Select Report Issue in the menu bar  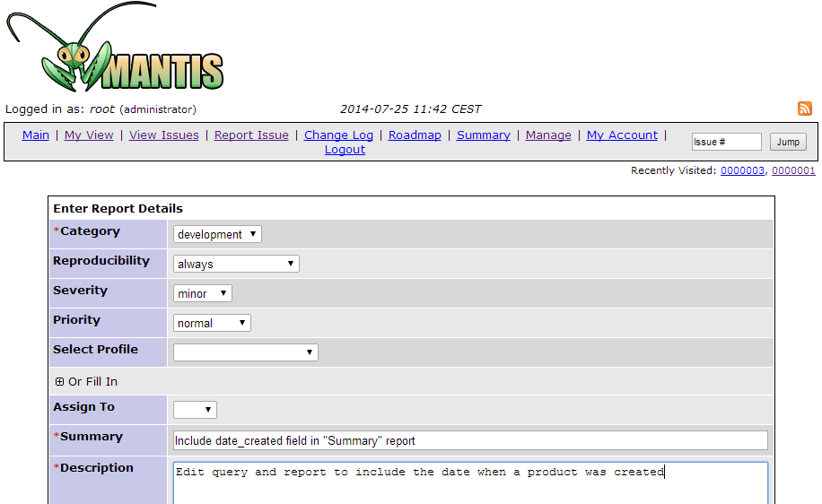251,135
